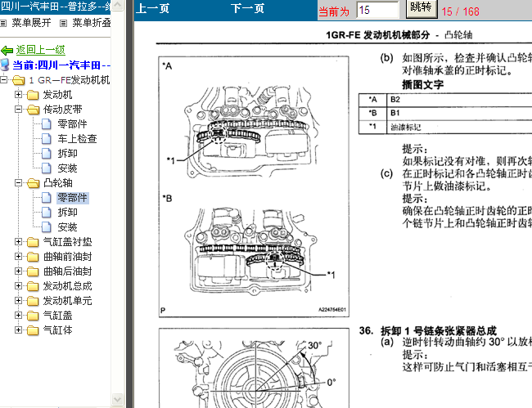Collapse the 传动皮带 folder

(x=18, y=109)
